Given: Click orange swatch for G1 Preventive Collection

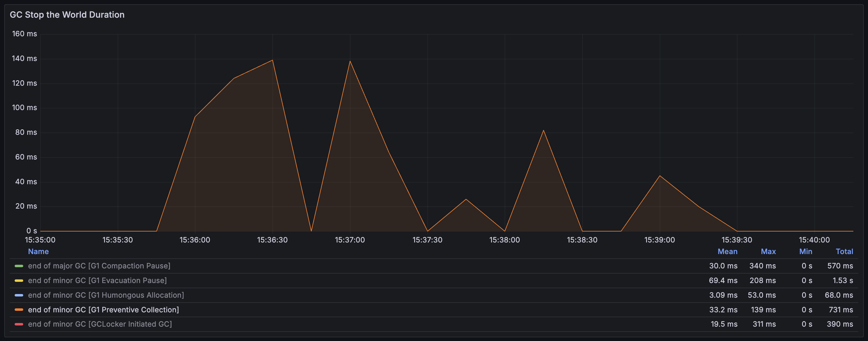Looking at the screenshot, I should pos(19,310).
